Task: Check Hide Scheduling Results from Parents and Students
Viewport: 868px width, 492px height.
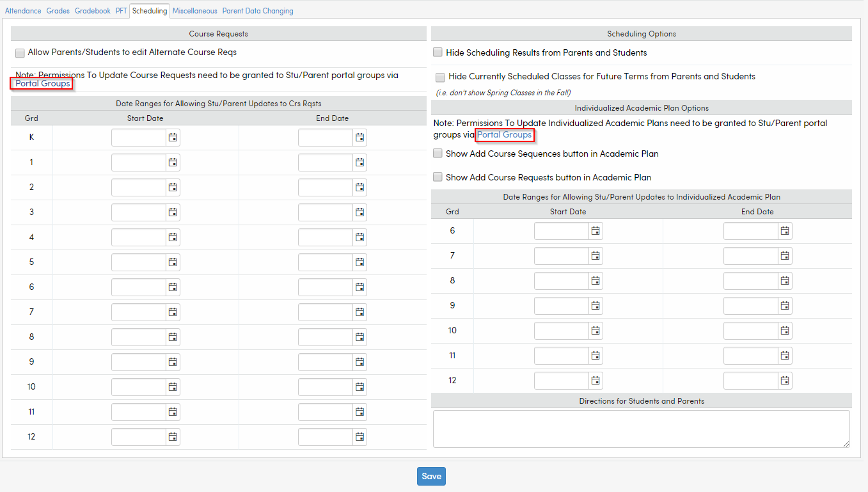Action: (x=438, y=52)
